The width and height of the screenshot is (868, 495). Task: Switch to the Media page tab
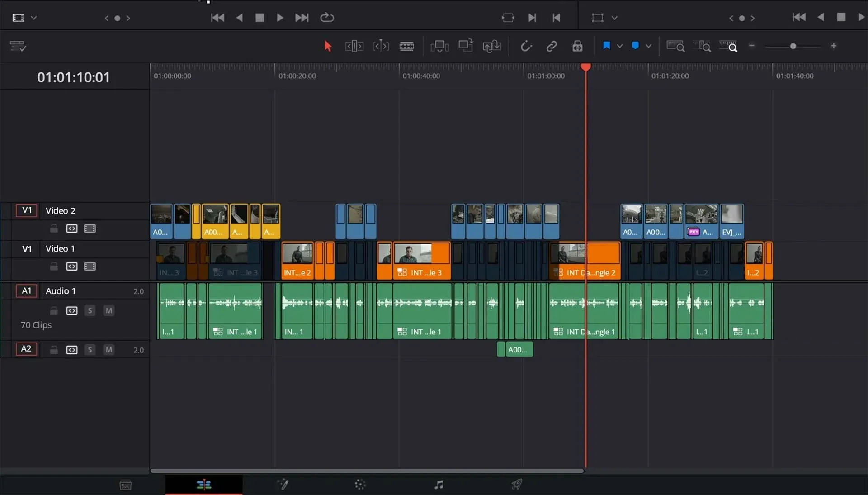point(126,485)
